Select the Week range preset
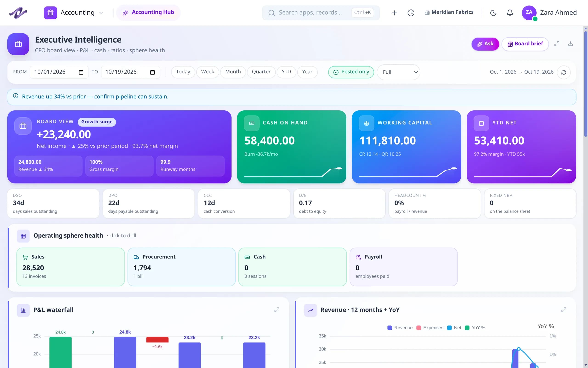The image size is (588, 368). 207,72
